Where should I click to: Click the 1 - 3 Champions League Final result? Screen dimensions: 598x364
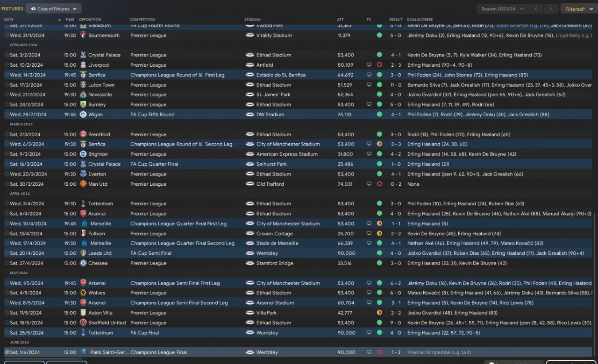[x=396, y=352]
